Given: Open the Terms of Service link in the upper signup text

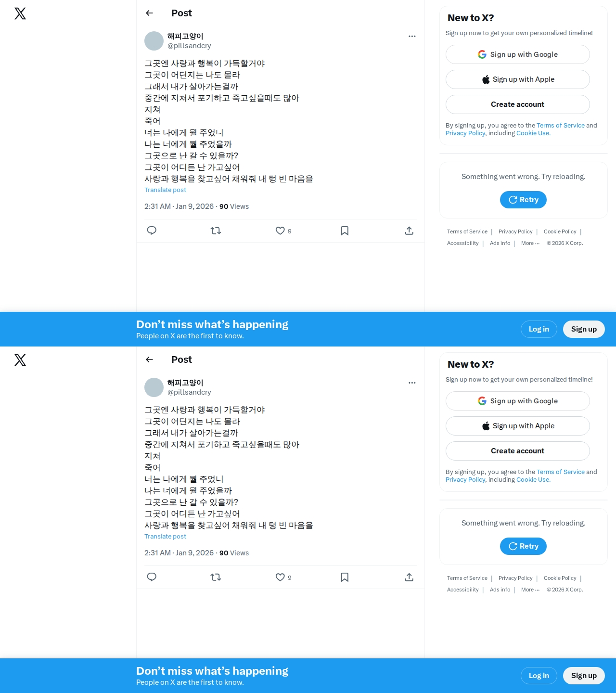Looking at the screenshot, I should coord(561,125).
